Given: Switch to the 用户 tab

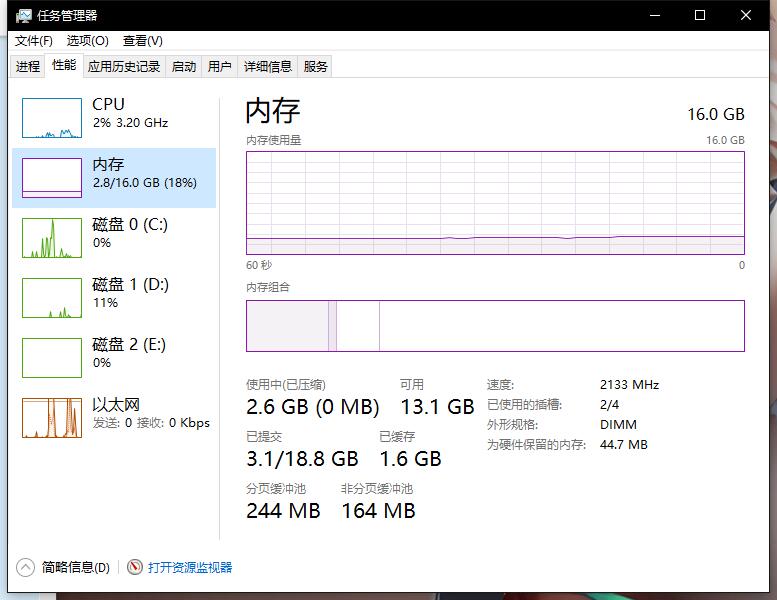Looking at the screenshot, I should [219, 67].
